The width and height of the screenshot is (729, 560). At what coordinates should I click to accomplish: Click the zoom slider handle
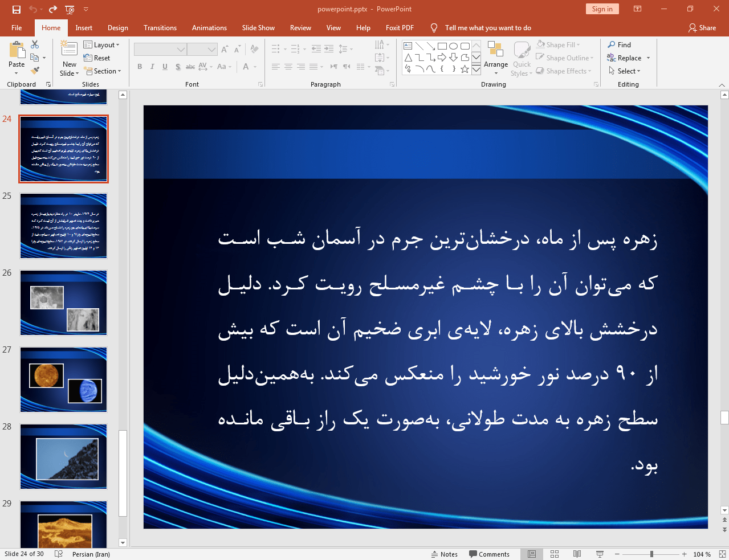pyautogui.click(x=651, y=554)
